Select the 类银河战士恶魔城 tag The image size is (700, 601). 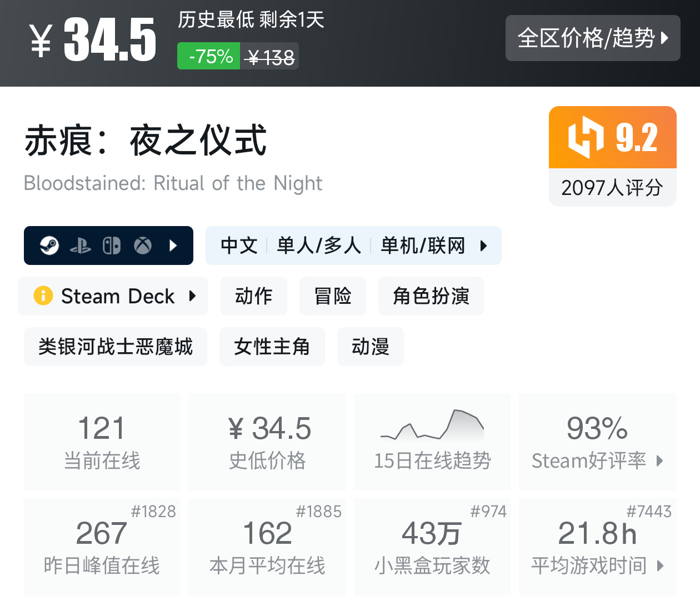point(116,347)
